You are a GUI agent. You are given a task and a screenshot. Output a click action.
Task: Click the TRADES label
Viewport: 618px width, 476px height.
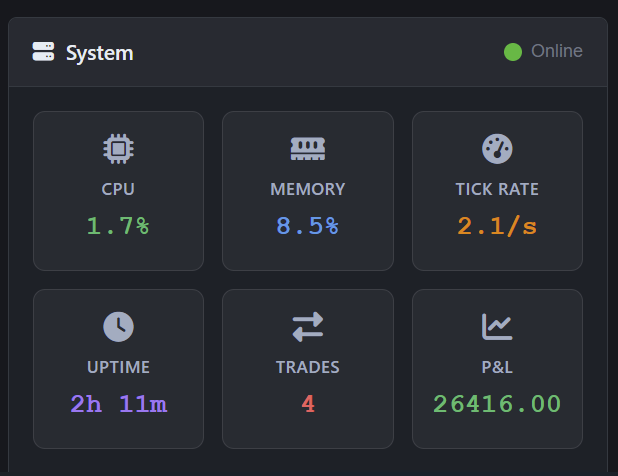point(308,367)
